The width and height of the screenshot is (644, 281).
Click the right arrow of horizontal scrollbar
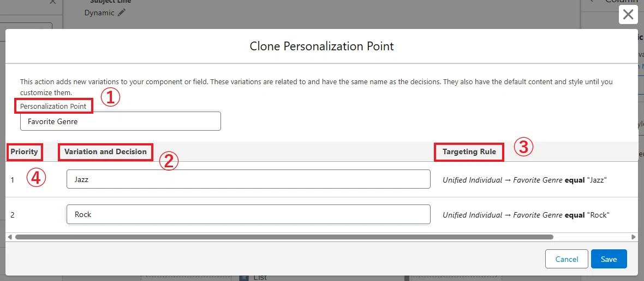(x=633, y=237)
